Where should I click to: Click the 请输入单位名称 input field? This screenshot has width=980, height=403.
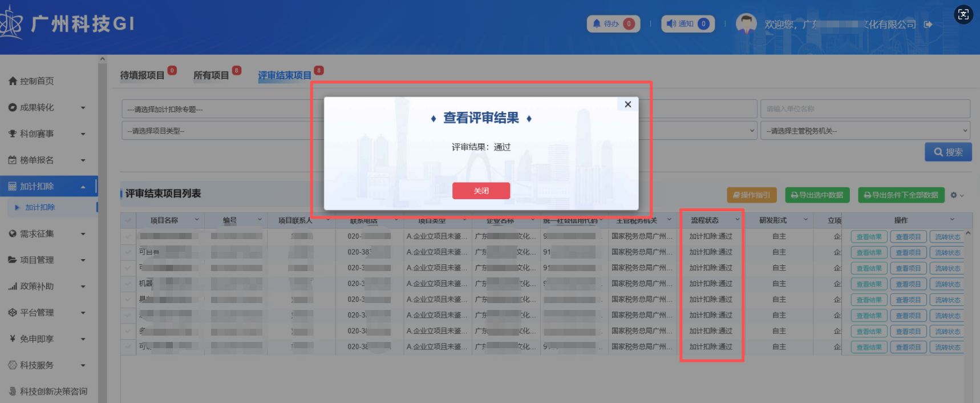pyautogui.click(x=865, y=108)
